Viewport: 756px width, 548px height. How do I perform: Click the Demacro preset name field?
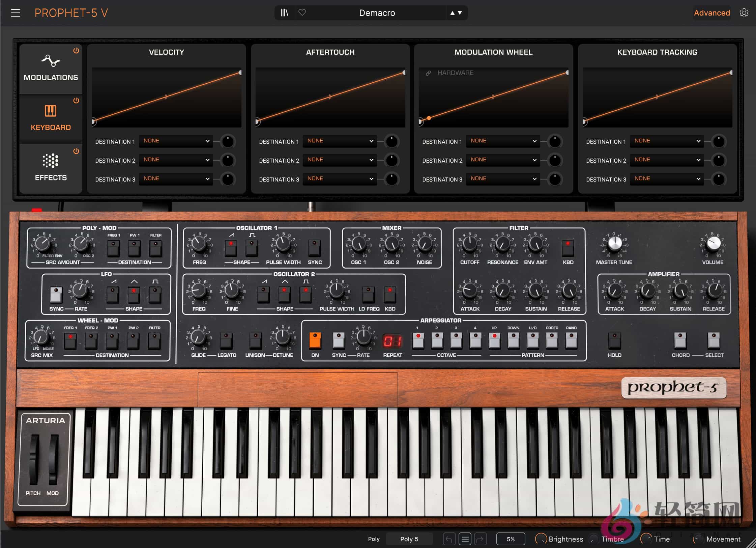[x=377, y=13]
